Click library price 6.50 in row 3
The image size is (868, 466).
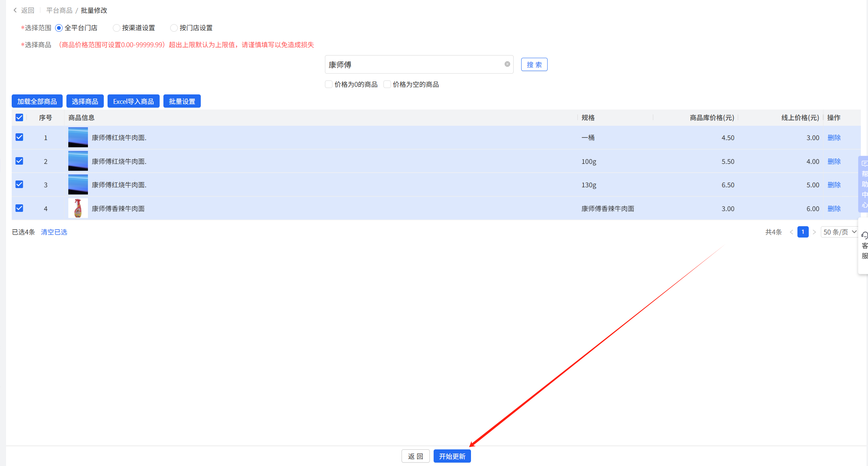[728, 185]
